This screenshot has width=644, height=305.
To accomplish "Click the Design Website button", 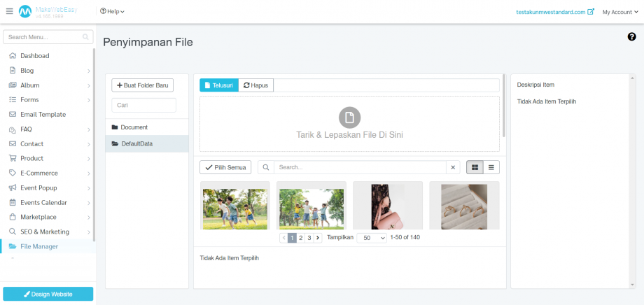I will click(x=48, y=294).
